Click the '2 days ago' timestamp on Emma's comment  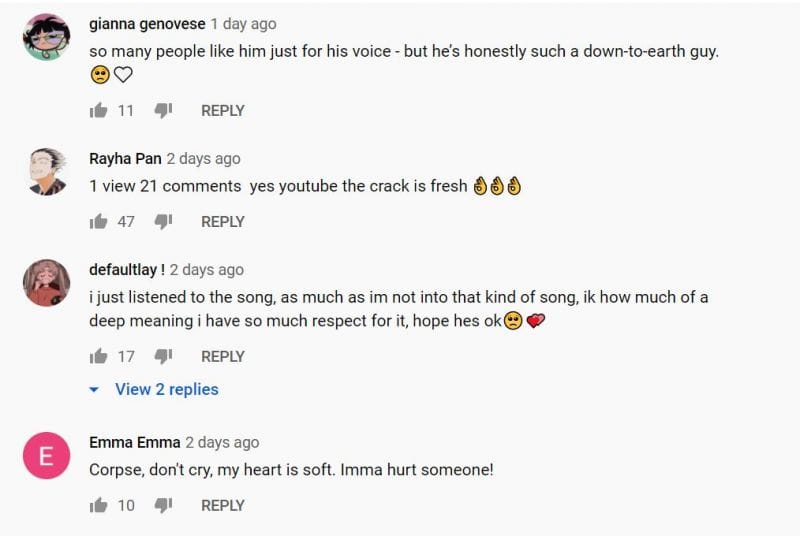pyautogui.click(x=222, y=442)
